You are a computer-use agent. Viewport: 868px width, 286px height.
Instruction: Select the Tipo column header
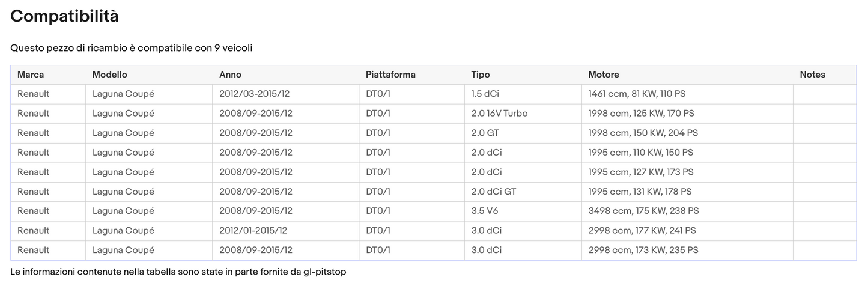tap(480, 75)
